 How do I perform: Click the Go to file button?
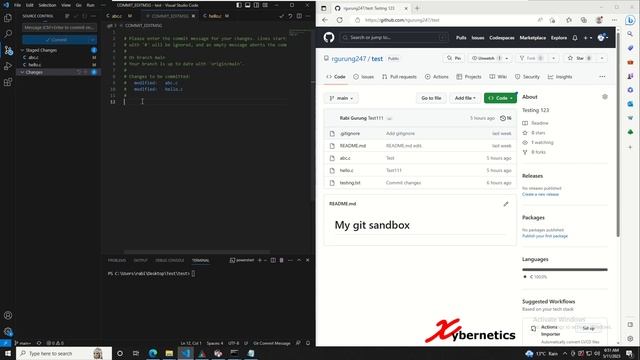pos(431,98)
